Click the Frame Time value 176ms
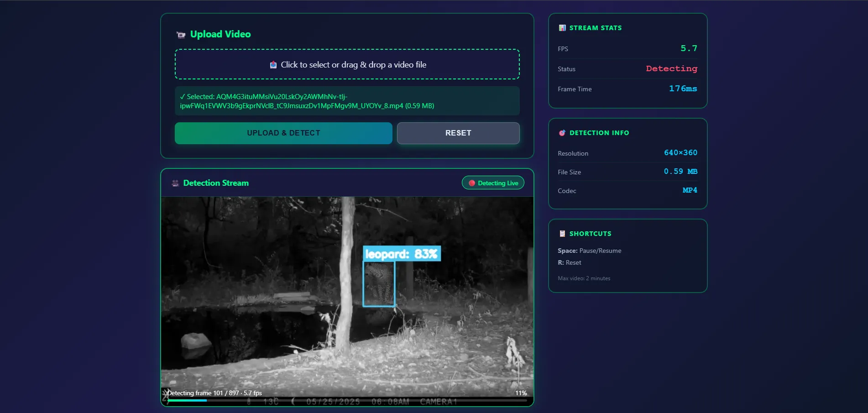This screenshot has width=868, height=413. click(683, 89)
